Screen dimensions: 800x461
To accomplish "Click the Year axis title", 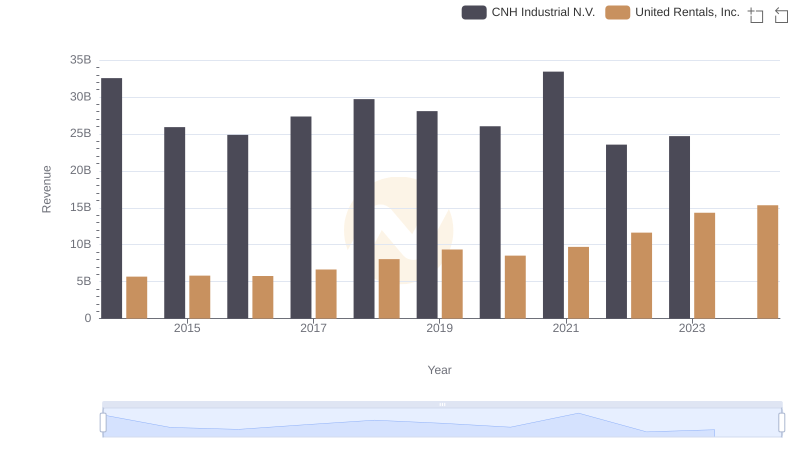I will tap(439, 370).
